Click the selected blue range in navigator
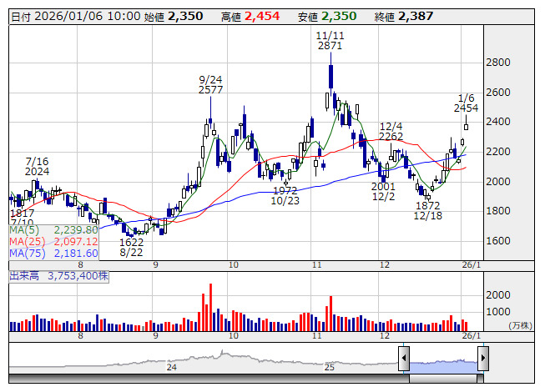The image size is (545, 392). point(443,367)
